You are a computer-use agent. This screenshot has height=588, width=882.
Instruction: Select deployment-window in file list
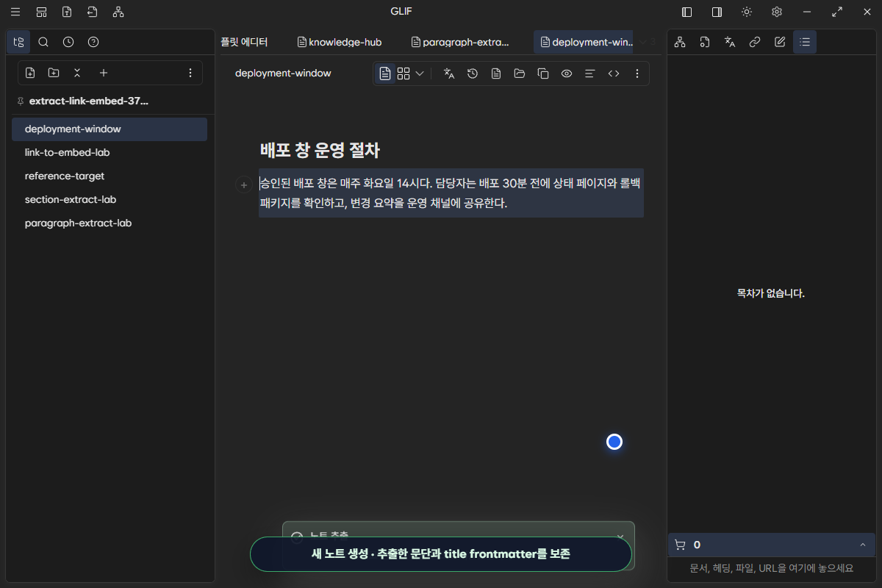(110, 129)
